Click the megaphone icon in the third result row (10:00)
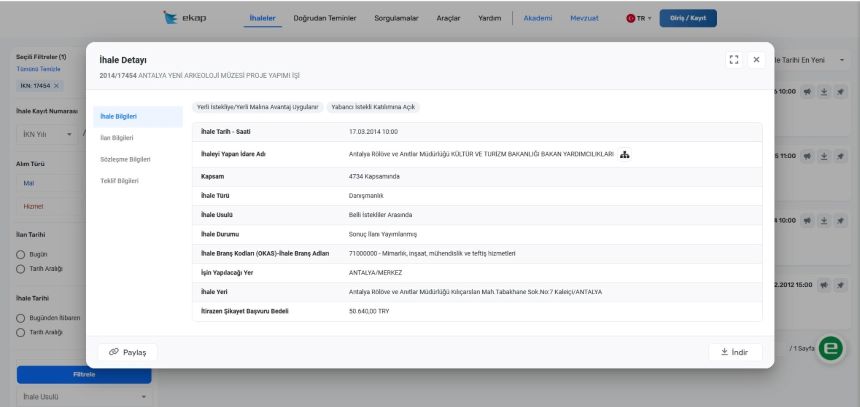 tap(807, 221)
